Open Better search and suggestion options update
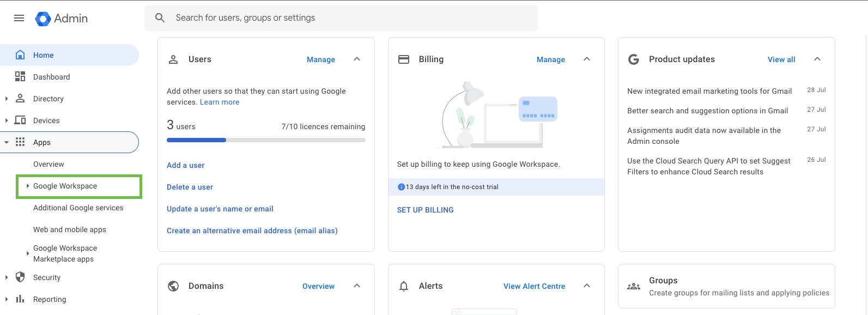Image resolution: width=868 pixels, height=315 pixels. point(708,111)
